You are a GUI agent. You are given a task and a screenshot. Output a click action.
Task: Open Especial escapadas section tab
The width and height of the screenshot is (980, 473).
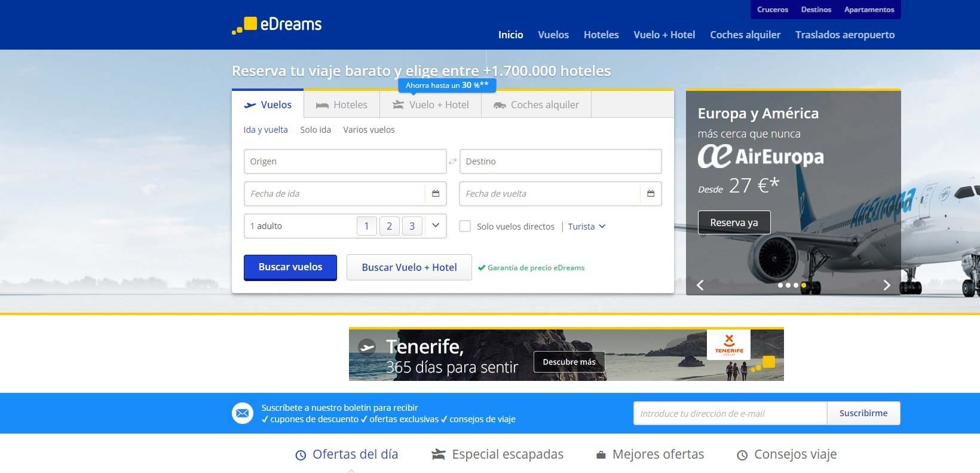pyautogui.click(x=498, y=454)
